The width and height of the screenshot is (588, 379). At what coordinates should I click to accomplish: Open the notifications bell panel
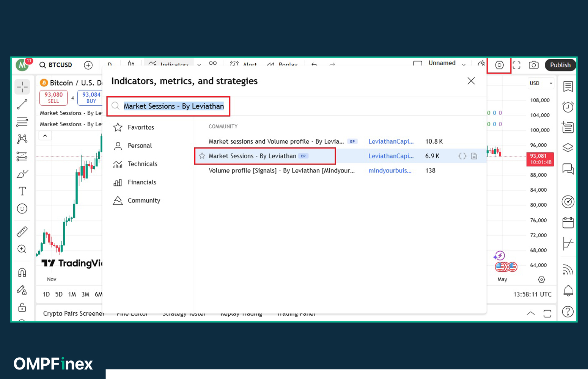click(x=568, y=291)
